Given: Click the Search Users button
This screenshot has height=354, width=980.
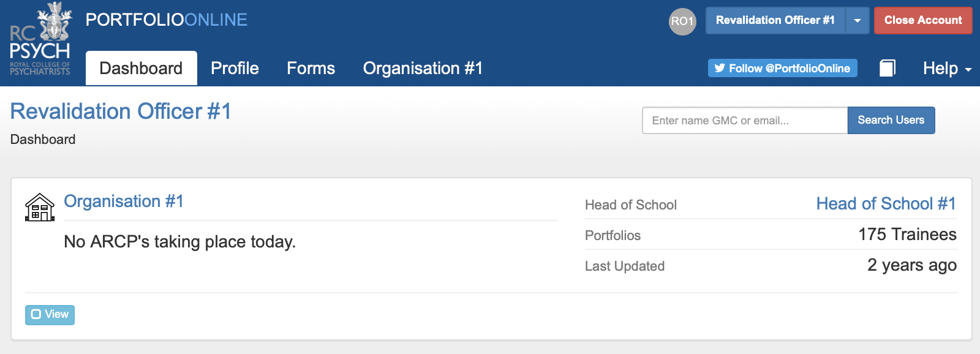Looking at the screenshot, I should pos(891,120).
